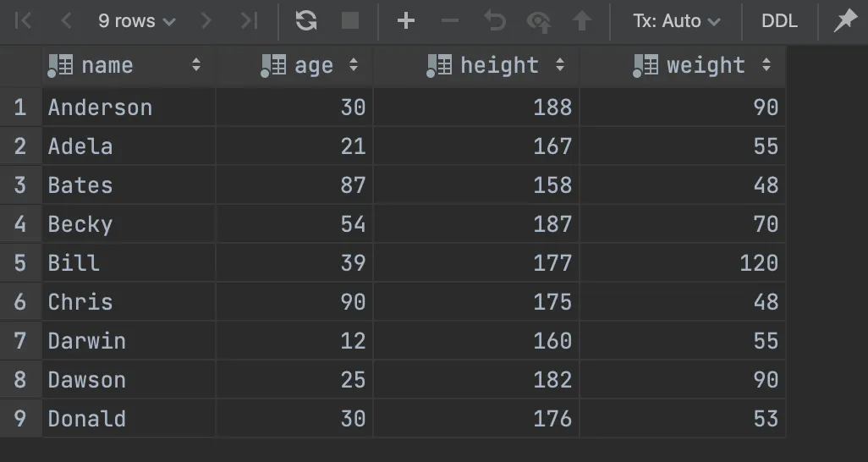Go to the previous page arrow
868x462 pixels.
pos(66,21)
